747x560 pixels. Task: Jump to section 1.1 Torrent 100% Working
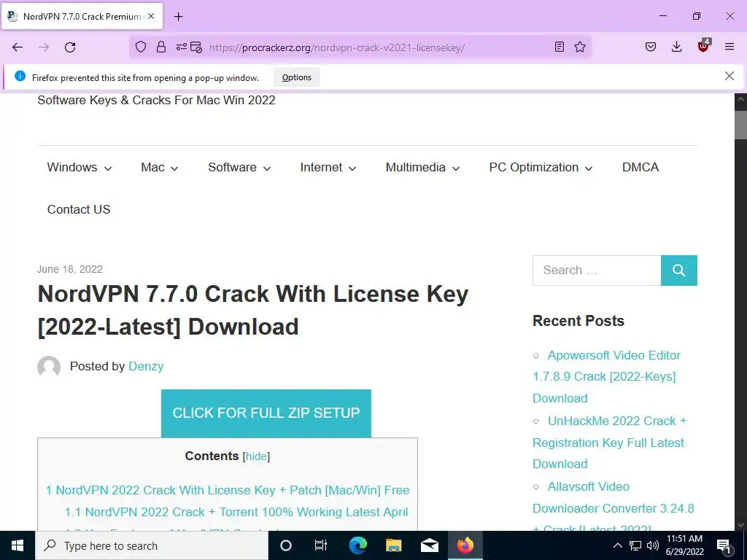click(x=236, y=512)
